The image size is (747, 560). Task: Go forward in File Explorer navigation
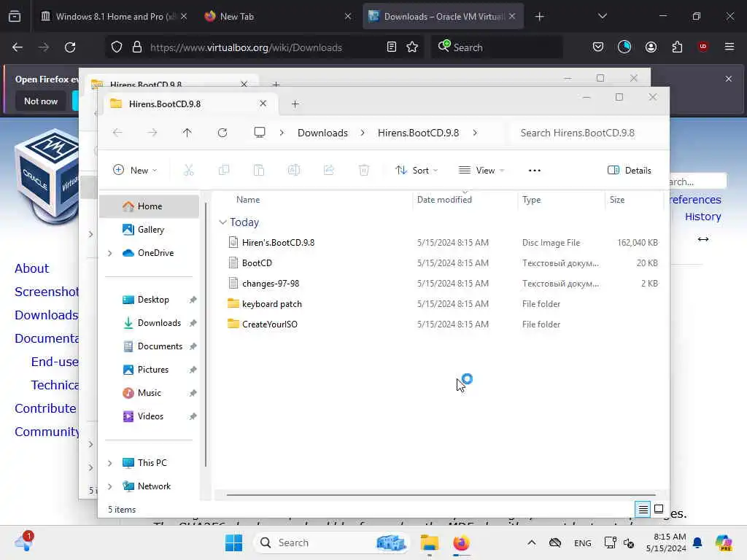pos(152,133)
